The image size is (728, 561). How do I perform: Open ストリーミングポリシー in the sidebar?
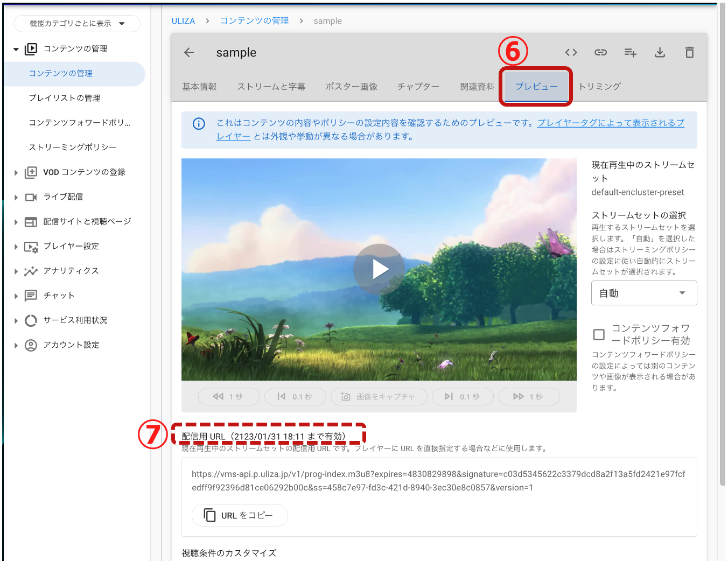tap(73, 148)
